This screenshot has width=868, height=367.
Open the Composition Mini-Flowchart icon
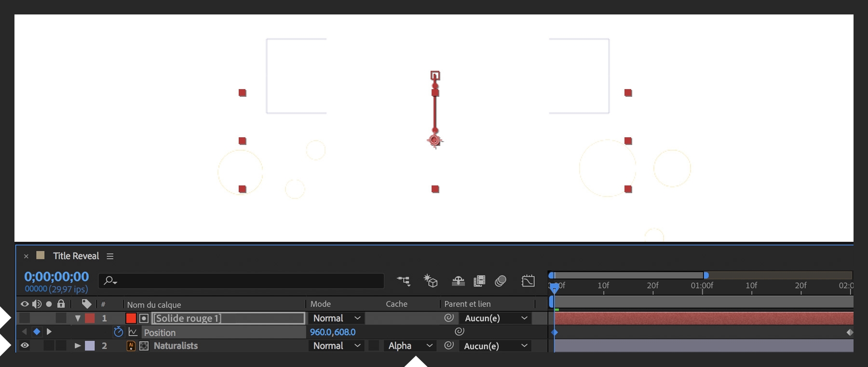click(x=404, y=280)
